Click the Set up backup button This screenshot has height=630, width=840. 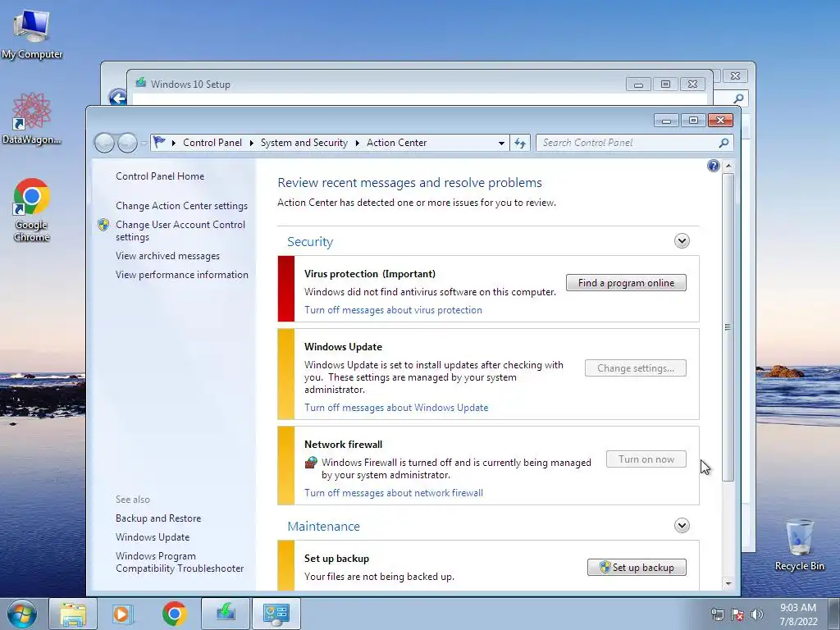[637, 568]
